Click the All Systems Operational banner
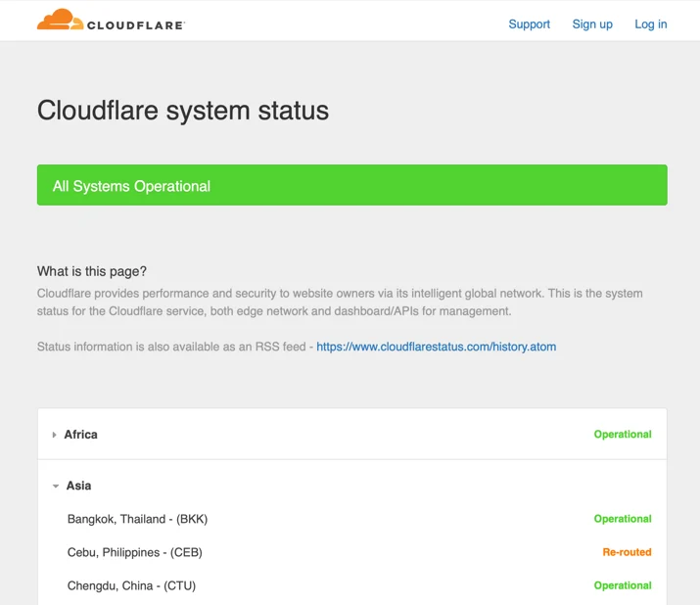This screenshot has height=605, width=700. pos(351,185)
